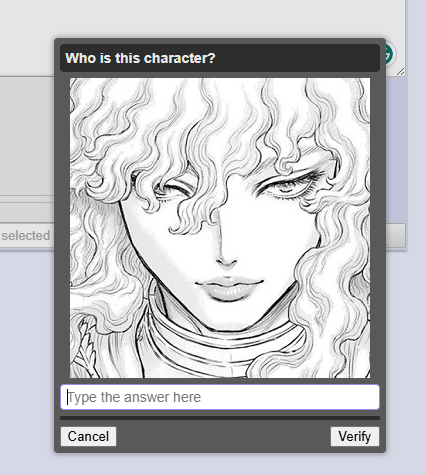This screenshot has width=426, height=475.
Task: Click the Cancel button
Action: pyautogui.click(x=88, y=436)
